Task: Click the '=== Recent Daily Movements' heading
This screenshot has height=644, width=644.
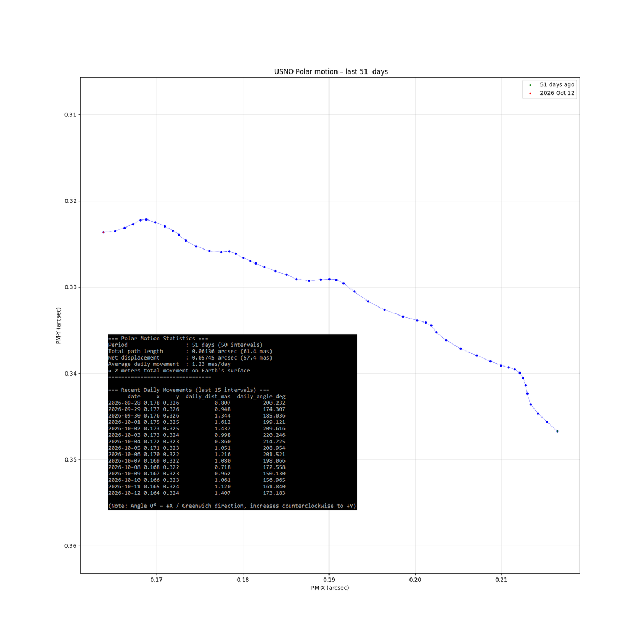Action: tap(189, 390)
